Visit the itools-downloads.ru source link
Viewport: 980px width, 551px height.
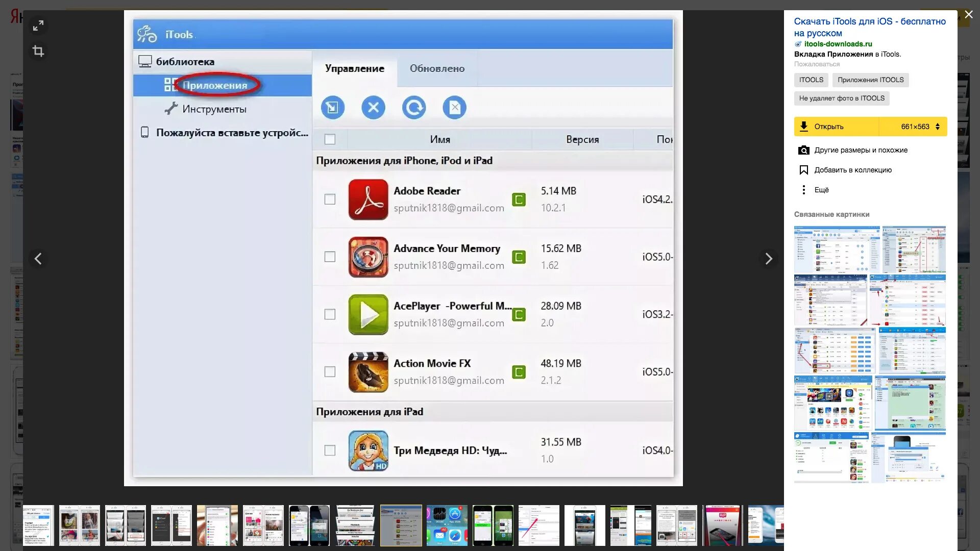(x=838, y=44)
